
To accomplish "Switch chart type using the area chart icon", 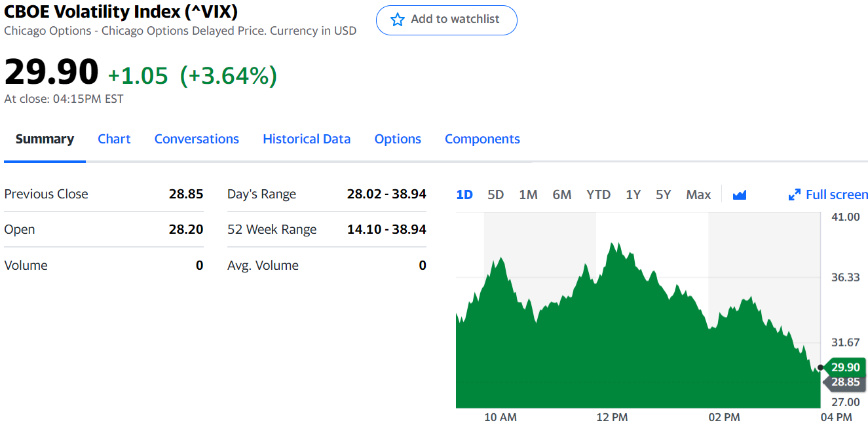I will click(x=740, y=194).
